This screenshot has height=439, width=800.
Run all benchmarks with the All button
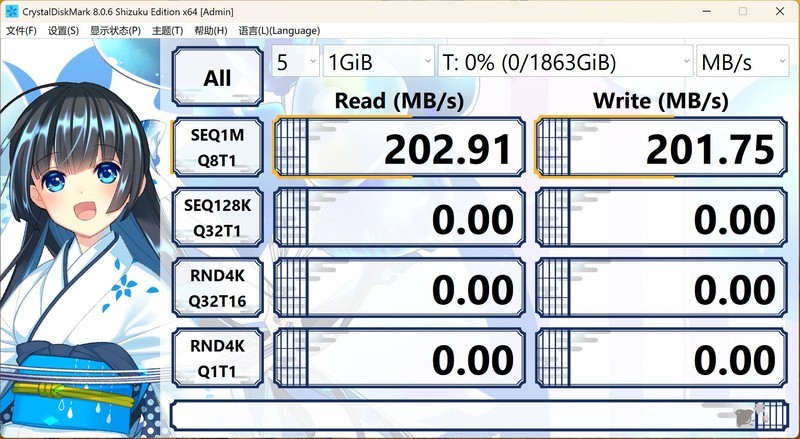click(x=217, y=77)
